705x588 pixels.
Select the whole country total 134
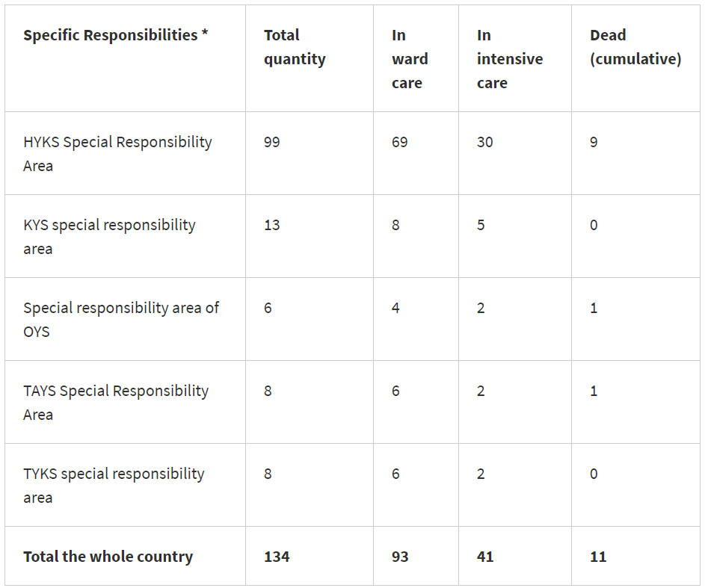277,557
